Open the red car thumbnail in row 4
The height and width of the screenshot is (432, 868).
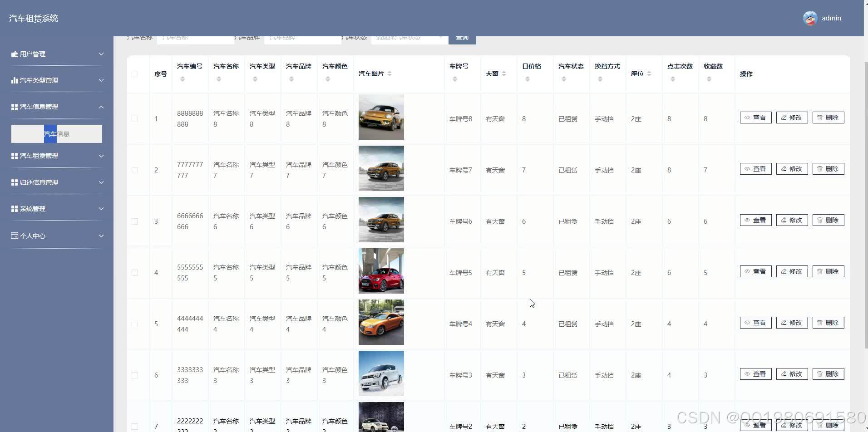[x=381, y=271]
